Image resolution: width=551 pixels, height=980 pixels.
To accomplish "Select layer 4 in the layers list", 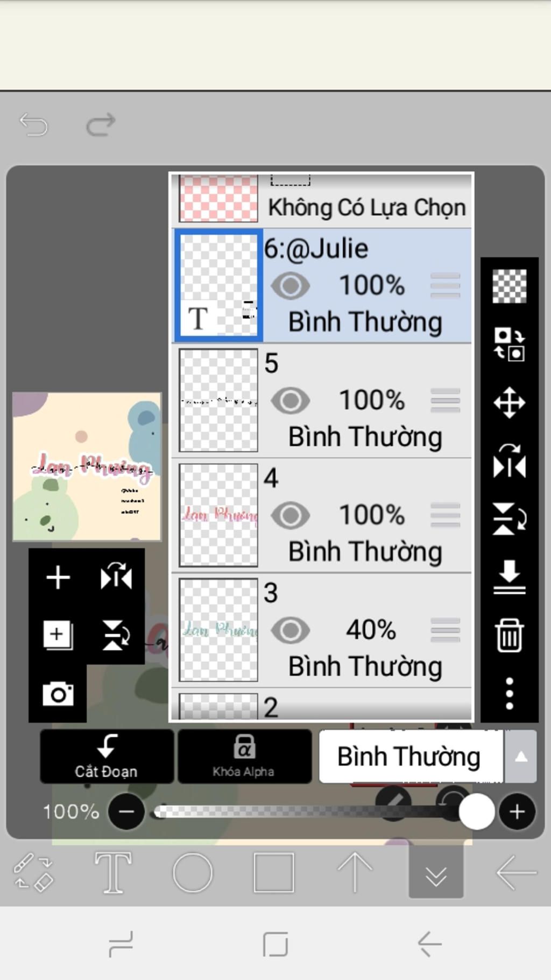I will tap(322, 515).
